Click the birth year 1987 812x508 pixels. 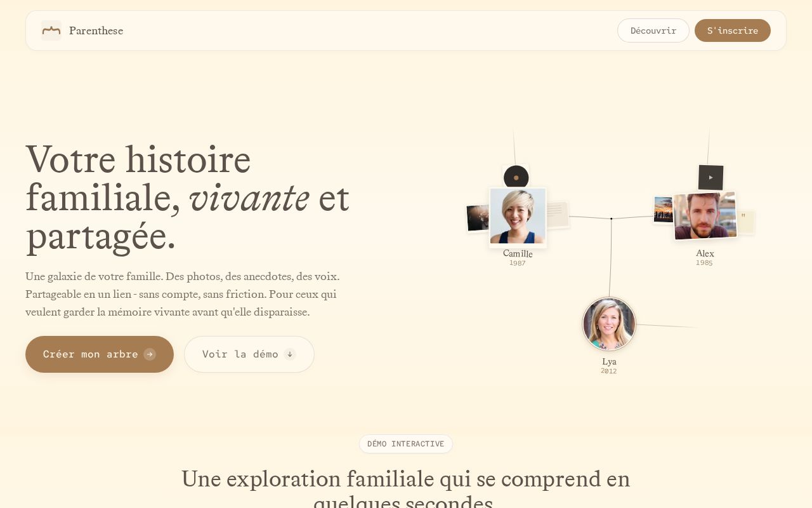tap(518, 263)
